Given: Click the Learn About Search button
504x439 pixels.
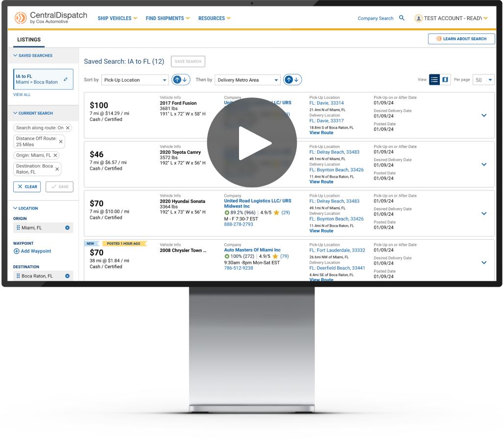Looking at the screenshot, I should 461,39.
